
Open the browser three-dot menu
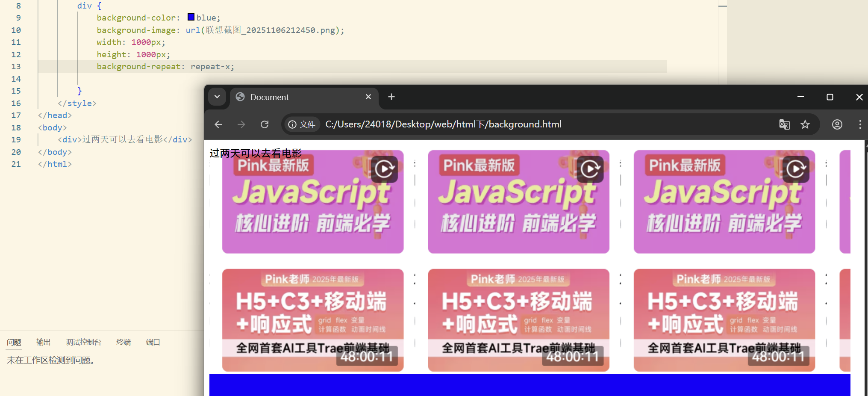[x=860, y=124]
